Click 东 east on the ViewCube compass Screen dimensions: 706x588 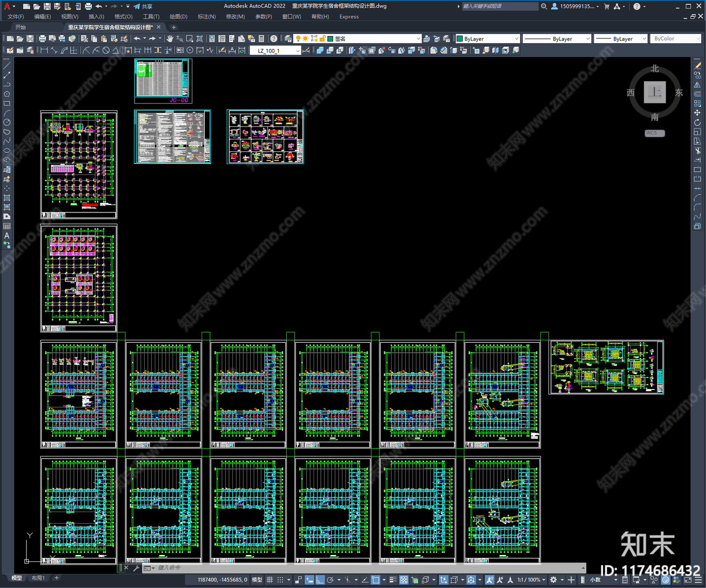click(679, 93)
